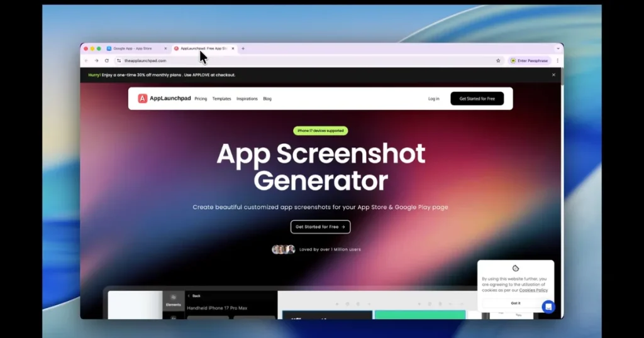Click the cookie icon in consent popup
This screenshot has height=338, width=644.
tap(516, 268)
